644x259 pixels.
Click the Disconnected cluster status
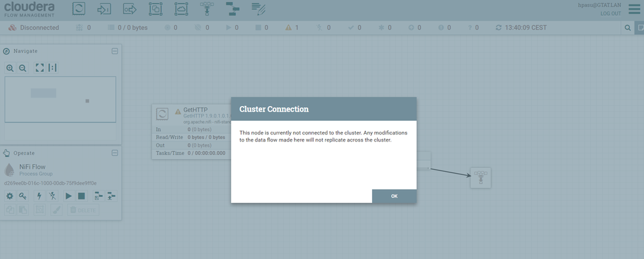pyautogui.click(x=34, y=28)
